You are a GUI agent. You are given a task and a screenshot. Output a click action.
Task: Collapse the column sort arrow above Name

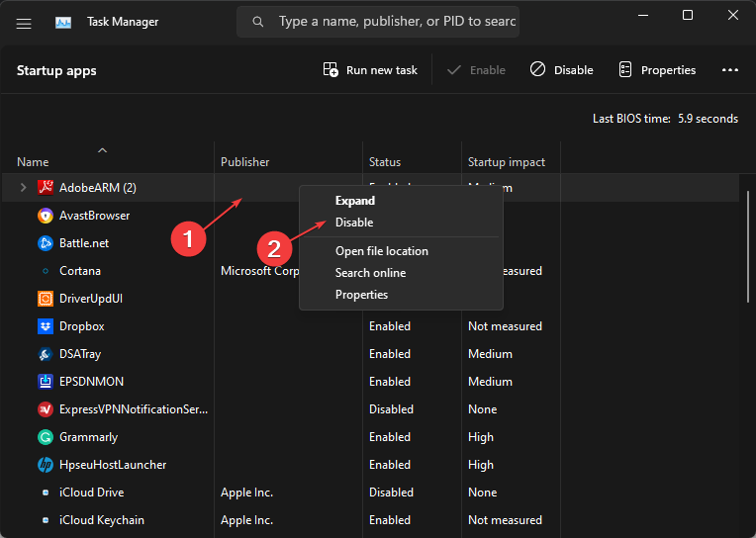click(x=102, y=150)
